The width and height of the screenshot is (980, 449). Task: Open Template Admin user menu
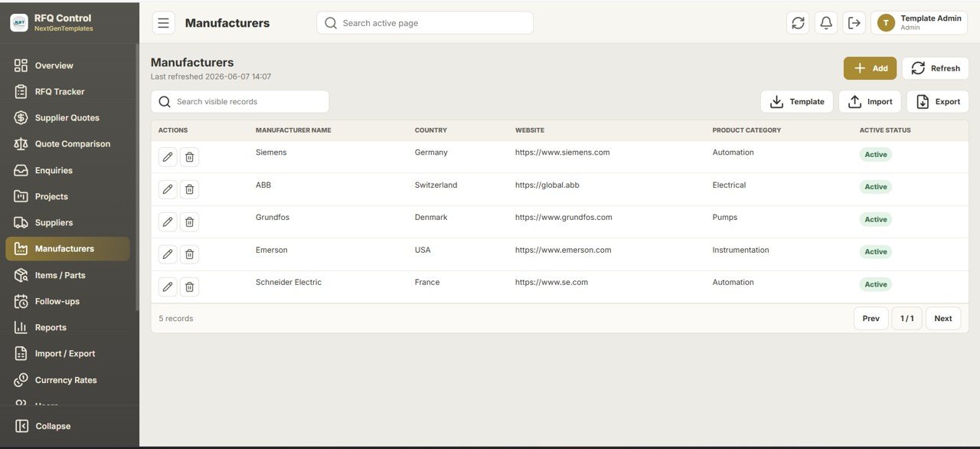919,23
